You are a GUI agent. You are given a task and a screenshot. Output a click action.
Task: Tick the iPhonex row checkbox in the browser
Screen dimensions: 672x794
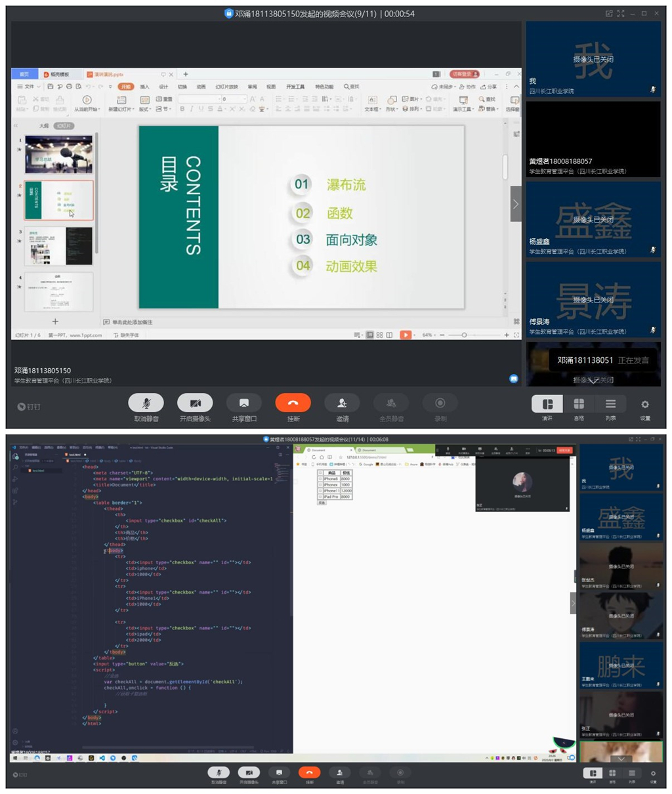pos(320,485)
